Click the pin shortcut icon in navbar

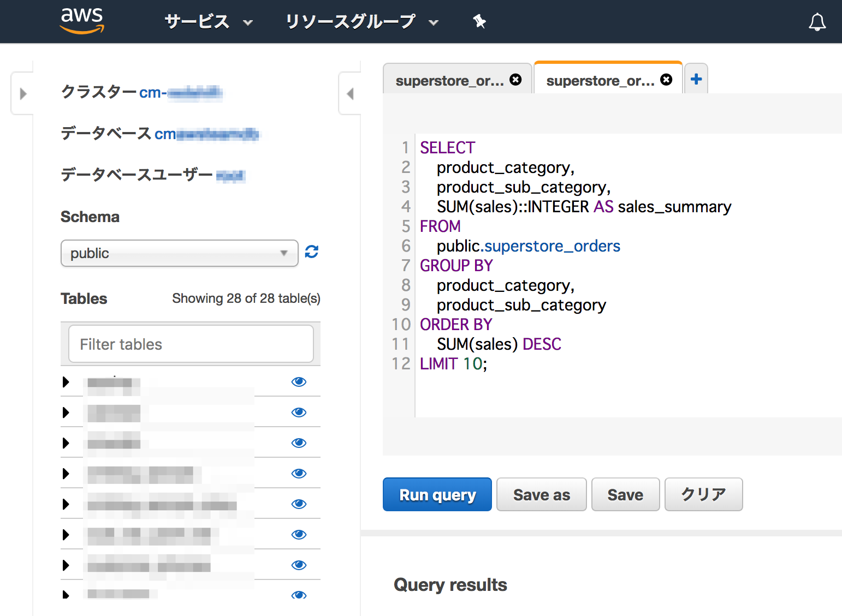point(479,22)
